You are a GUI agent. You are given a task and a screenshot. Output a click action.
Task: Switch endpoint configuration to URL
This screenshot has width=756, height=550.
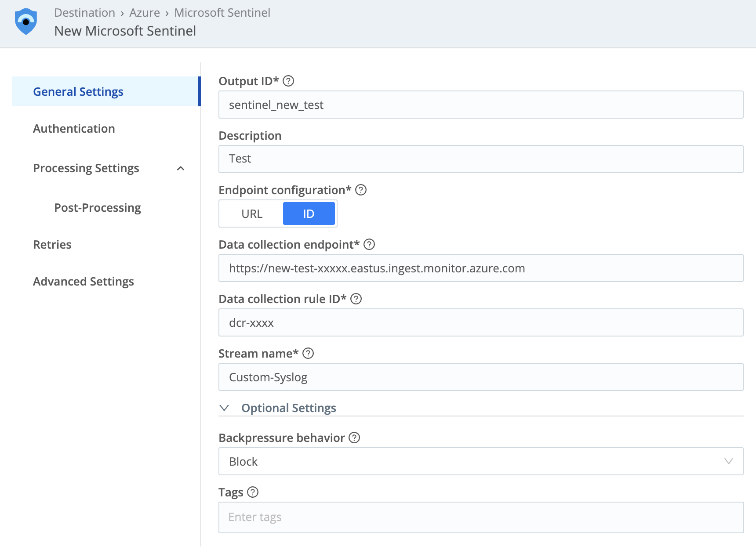(251, 213)
